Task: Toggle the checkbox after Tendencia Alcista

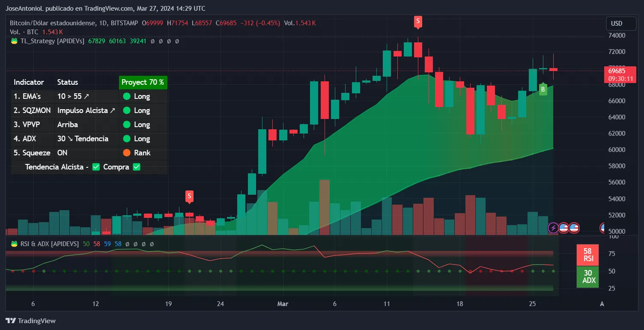Action: (96, 167)
